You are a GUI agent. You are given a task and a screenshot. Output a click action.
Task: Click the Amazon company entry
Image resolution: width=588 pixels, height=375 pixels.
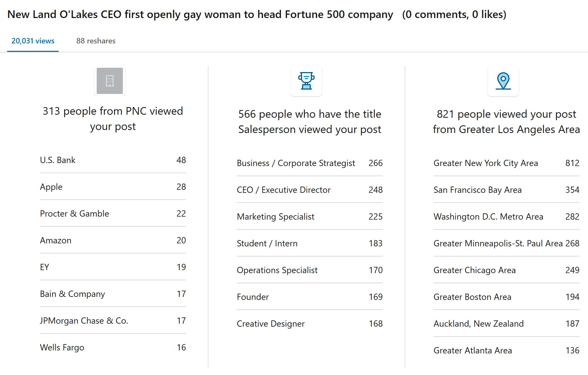[113, 240]
